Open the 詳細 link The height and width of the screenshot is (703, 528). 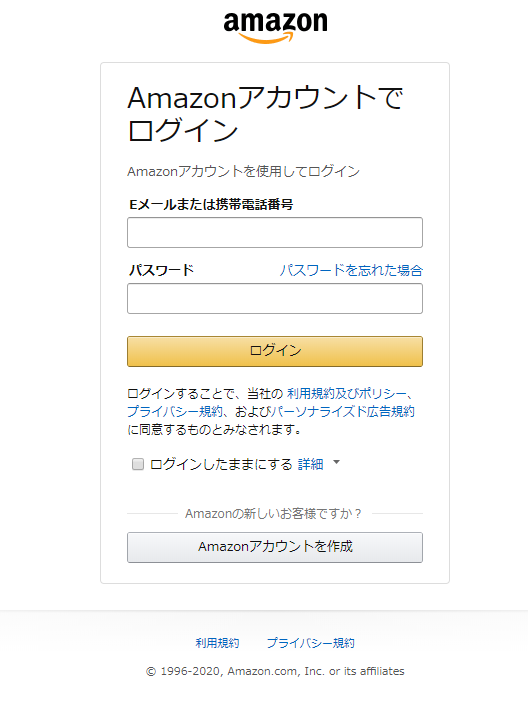311,464
